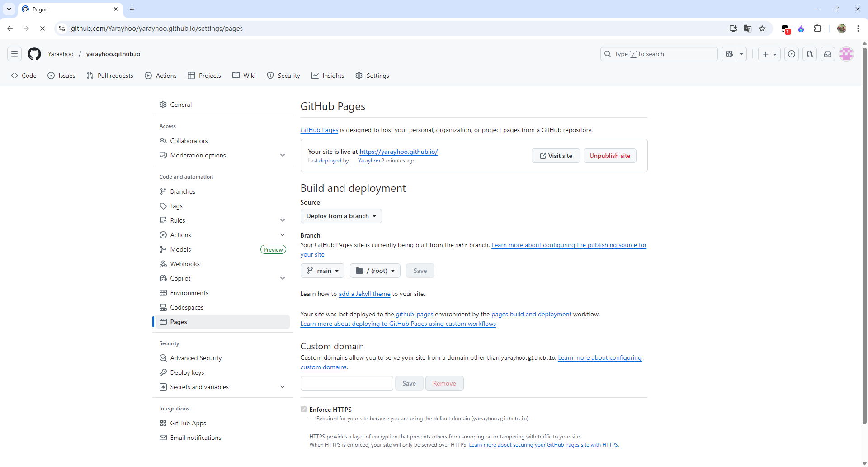This screenshot has height=467, width=868.
Task: Switch to repository Actions tab
Action: click(160, 76)
